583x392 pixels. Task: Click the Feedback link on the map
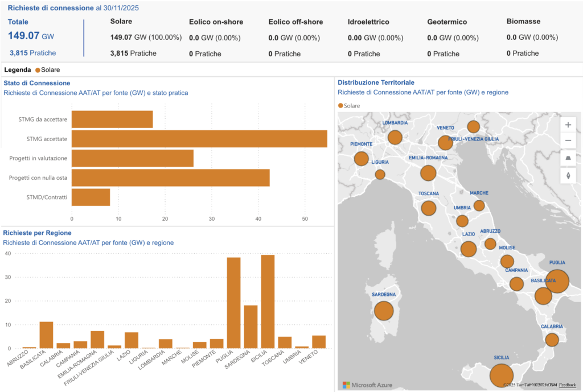coord(567,385)
